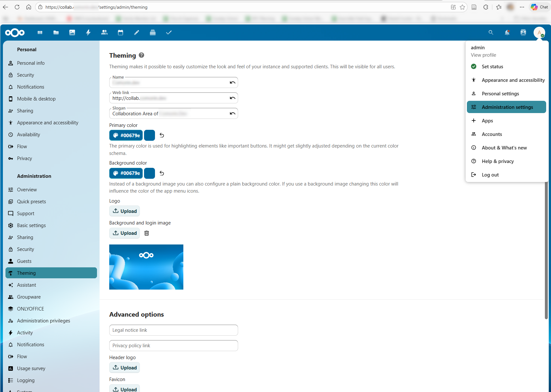Open the notifications bell icon
The width and height of the screenshot is (551, 392).
[507, 33]
